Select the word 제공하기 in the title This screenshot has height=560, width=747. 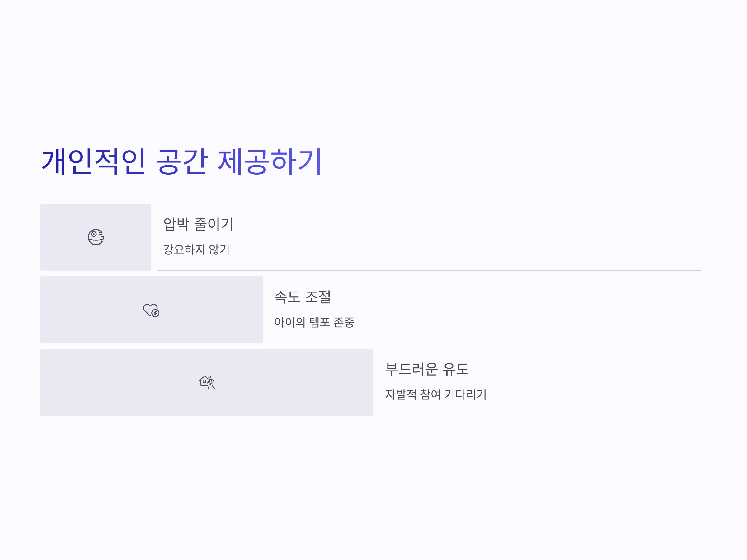(270, 162)
